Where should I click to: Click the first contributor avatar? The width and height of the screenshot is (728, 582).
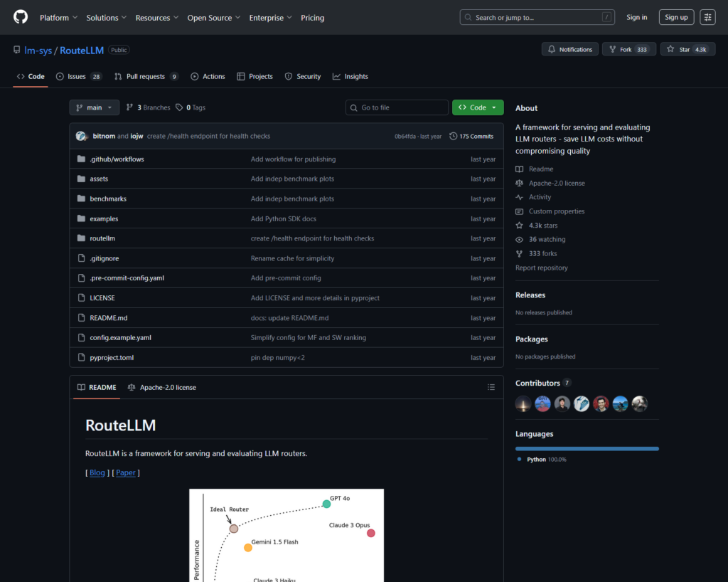[523, 403]
